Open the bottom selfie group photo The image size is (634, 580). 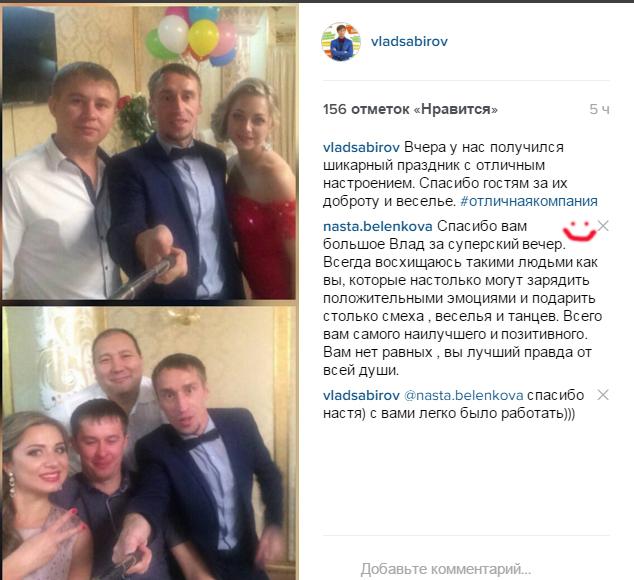(x=150, y=443)
